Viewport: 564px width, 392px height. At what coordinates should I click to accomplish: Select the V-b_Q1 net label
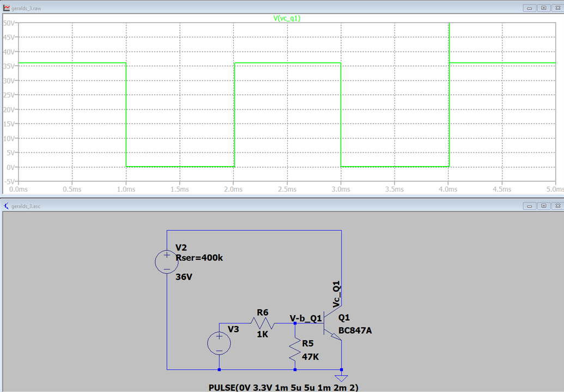click(x=306, y=318)
